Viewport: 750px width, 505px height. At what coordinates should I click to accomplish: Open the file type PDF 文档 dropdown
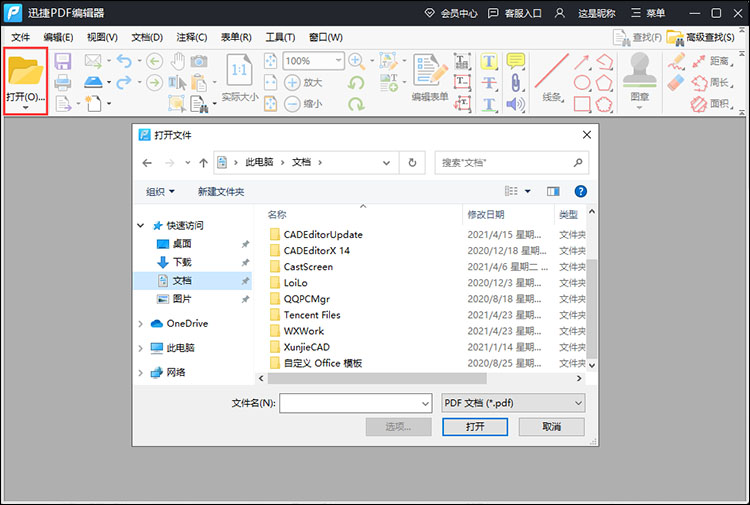click(x=513, y=403)
